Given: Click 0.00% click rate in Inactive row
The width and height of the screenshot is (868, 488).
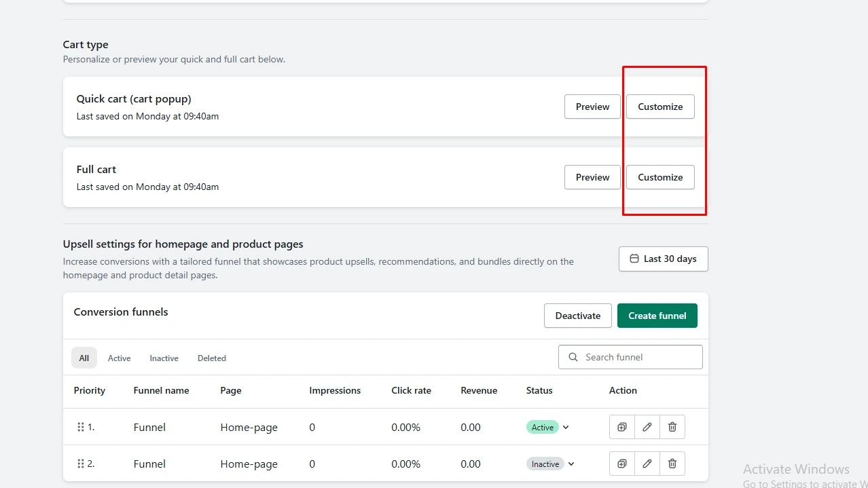Looking at the screenshot, I should click(405, 464).
